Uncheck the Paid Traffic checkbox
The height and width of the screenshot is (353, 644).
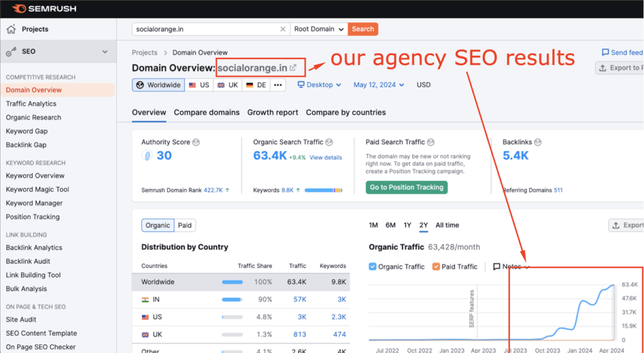pos(436,266)
